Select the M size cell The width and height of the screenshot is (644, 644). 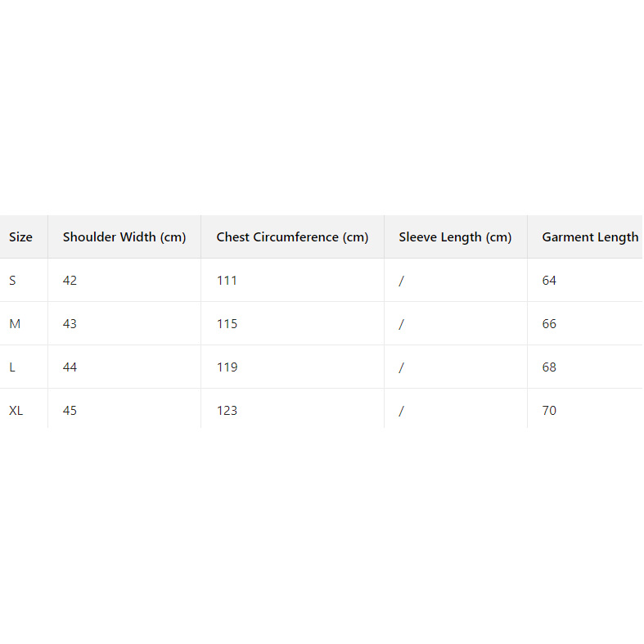(x=15, y=324)
